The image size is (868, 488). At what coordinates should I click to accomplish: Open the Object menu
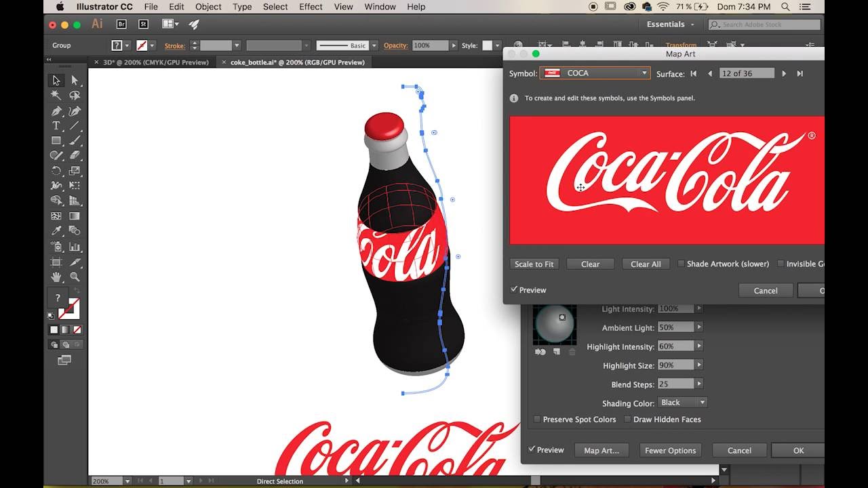click(208, 7)
